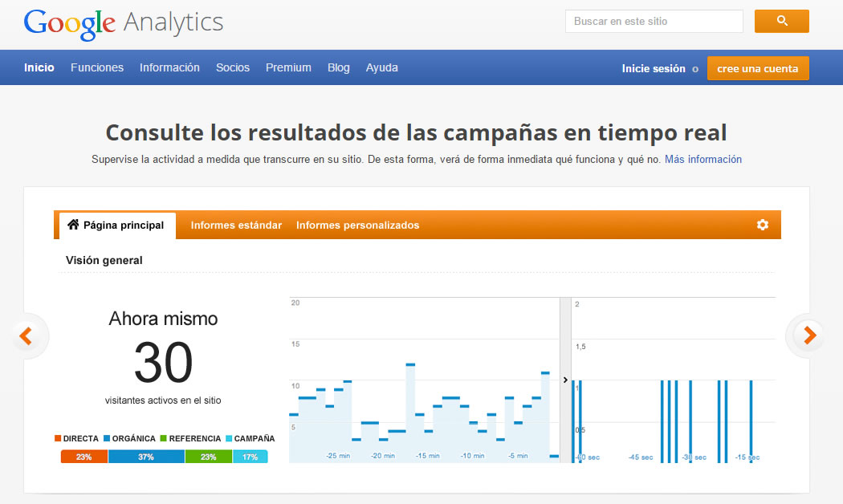Open settings using the gear icon
This screenshot has height=504, width=843.
click(762, 226)
